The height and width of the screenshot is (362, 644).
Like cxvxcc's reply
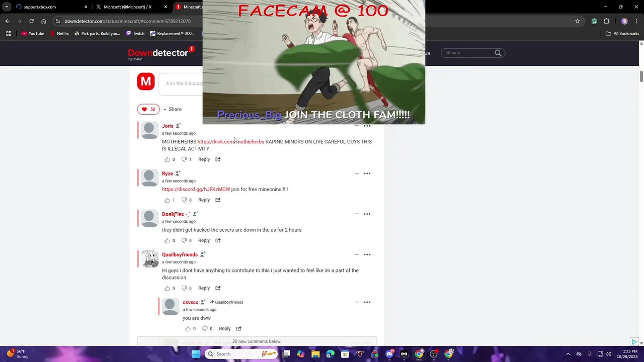(188, 329)
